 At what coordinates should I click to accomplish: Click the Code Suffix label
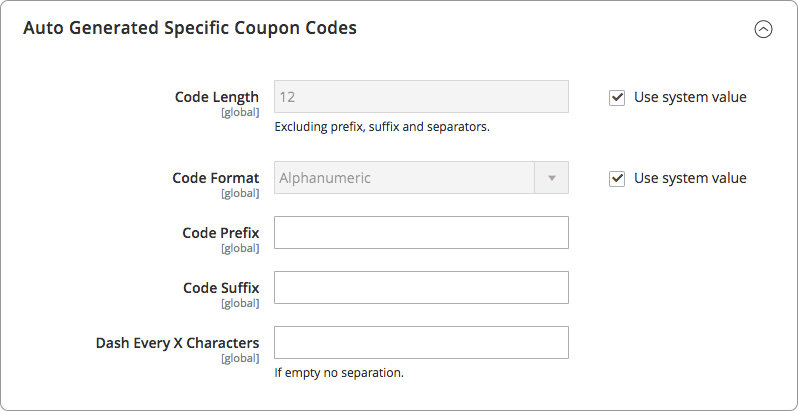click(x=221, y=288)
